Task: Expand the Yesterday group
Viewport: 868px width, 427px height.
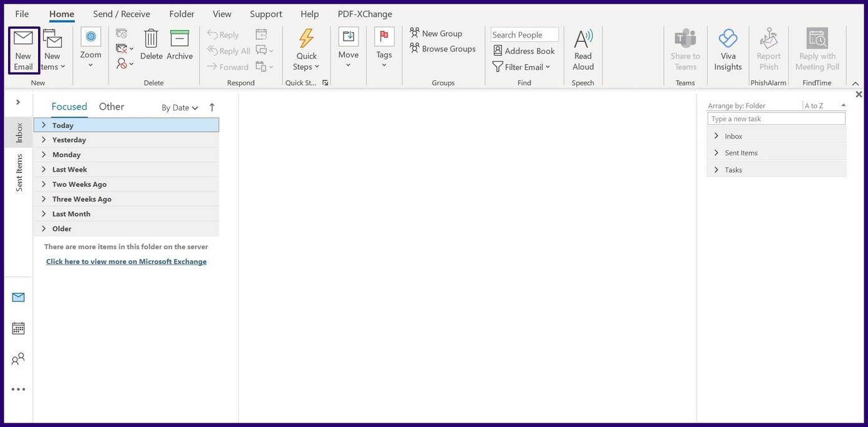Action: pyautogui.click(x=44, y=140)
